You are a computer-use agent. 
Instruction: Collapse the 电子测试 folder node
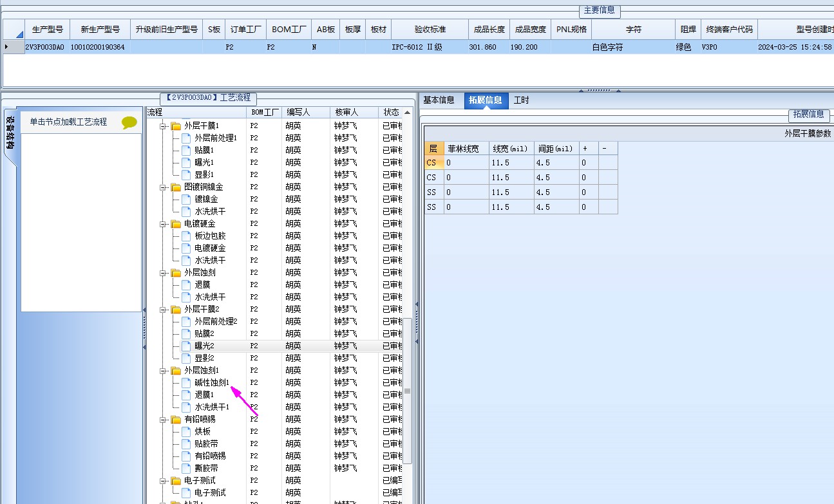pyautogui.click(x=164, y=480)
